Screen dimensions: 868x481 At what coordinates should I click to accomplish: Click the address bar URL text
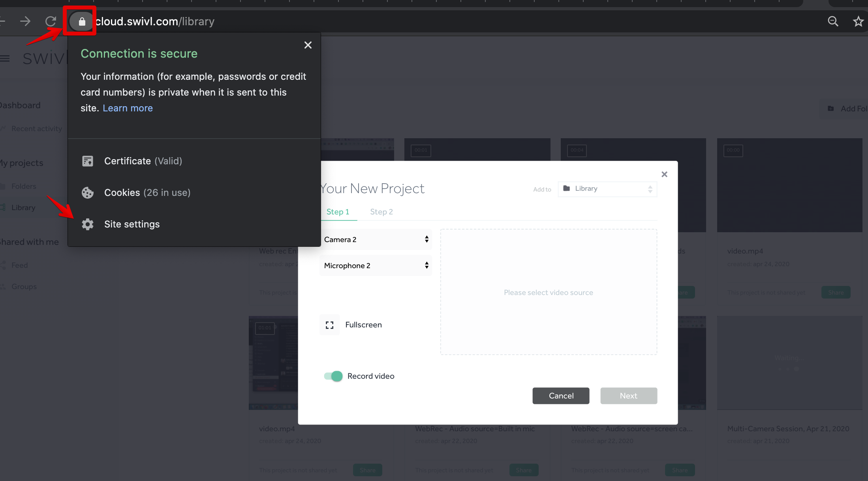[x=155, y=21]
